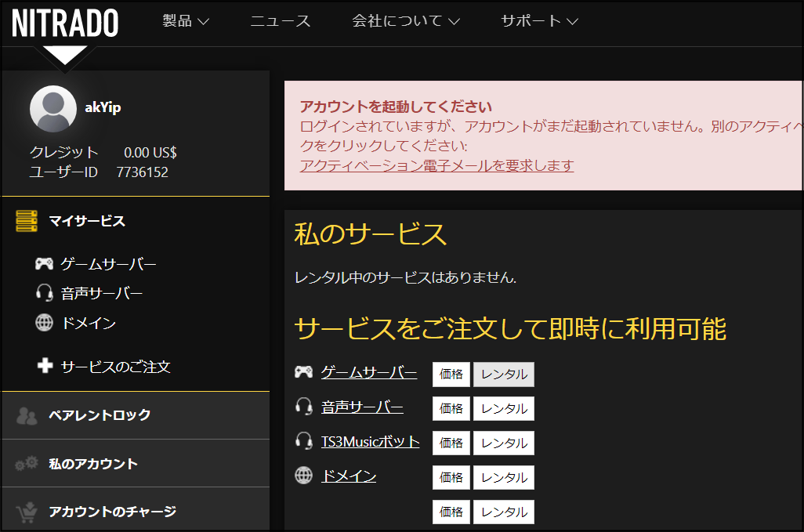Click headset icon next to 音声サーバー link
This screenshot has width=804, height=532.
304,407
